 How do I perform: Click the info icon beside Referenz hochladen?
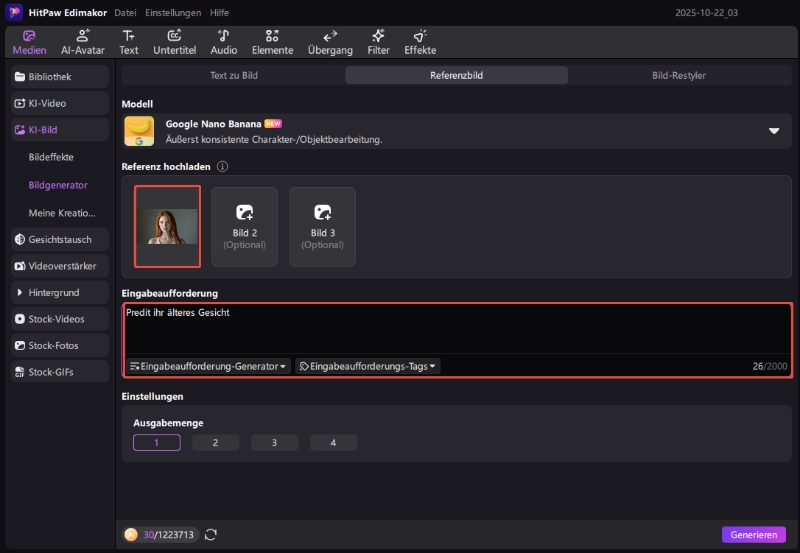point(223,167)
